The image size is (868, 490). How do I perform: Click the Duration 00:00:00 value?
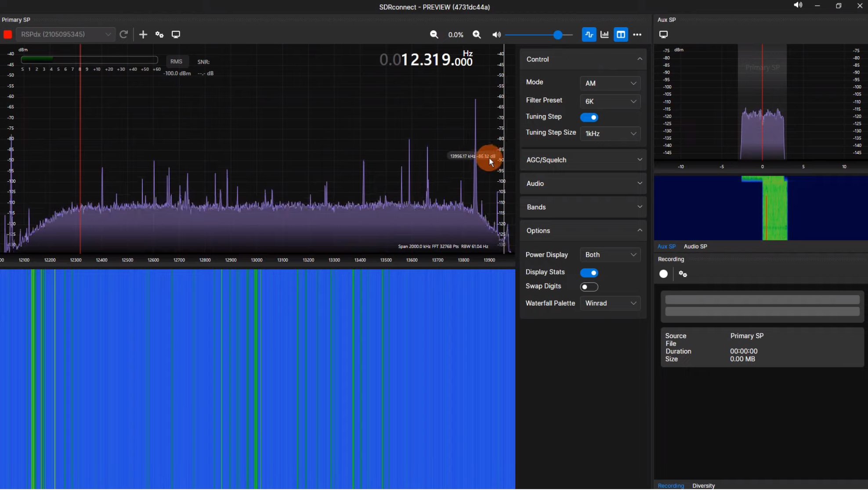tap(744, 352)
